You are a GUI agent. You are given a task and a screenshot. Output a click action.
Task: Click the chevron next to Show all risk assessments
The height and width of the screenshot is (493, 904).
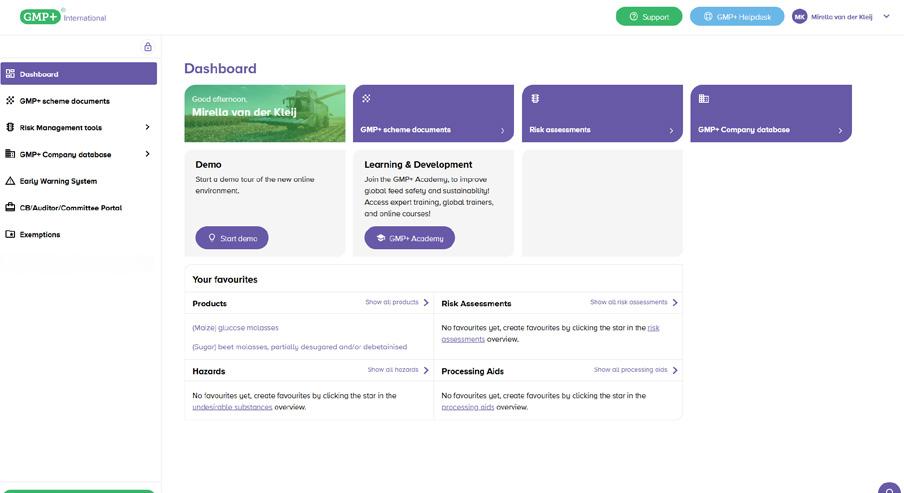(x=675, y=302)
